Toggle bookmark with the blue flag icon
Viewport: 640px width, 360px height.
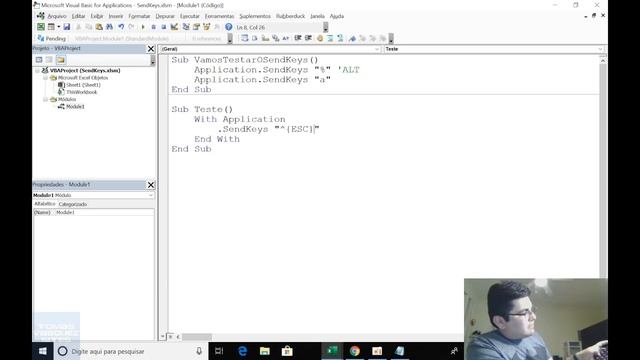pyautogui.click(x=352, y=38)
